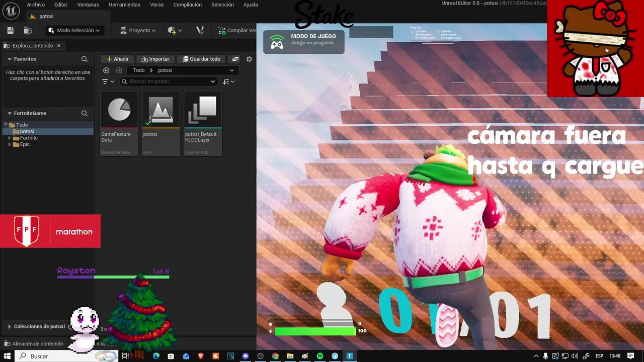Open the filter options dropdown
The width and height of the screenshot is (644, 362).
point(108,81)
